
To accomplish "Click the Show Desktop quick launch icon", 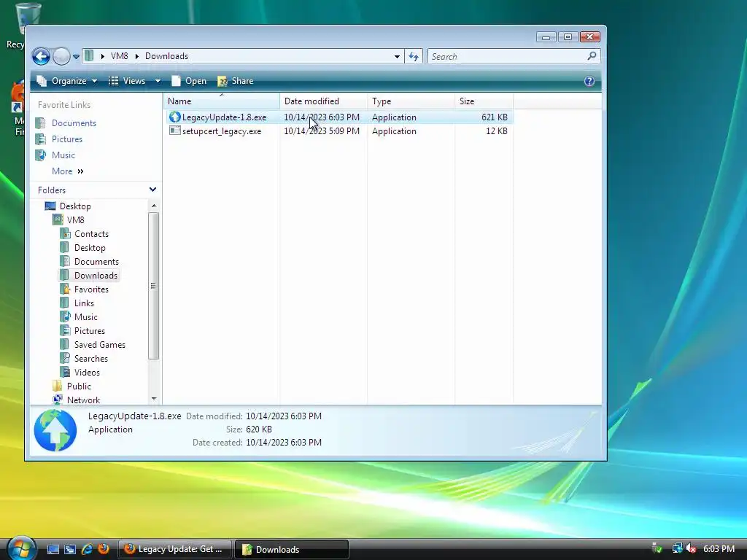I will point(53,549).
